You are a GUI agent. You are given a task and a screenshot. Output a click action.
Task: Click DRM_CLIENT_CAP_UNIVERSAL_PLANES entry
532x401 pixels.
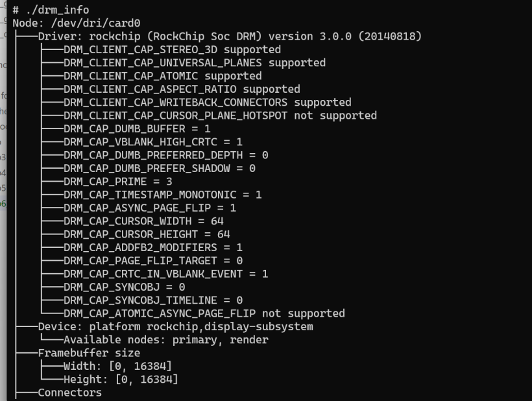point(194,63)
